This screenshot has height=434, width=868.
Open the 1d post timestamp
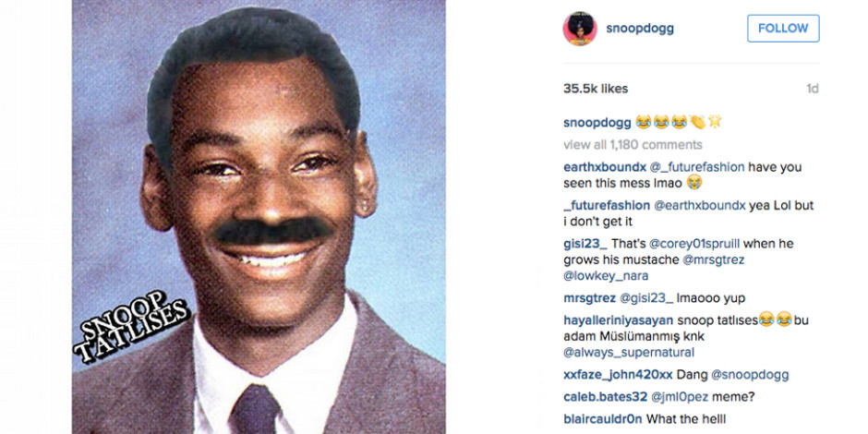812,89
